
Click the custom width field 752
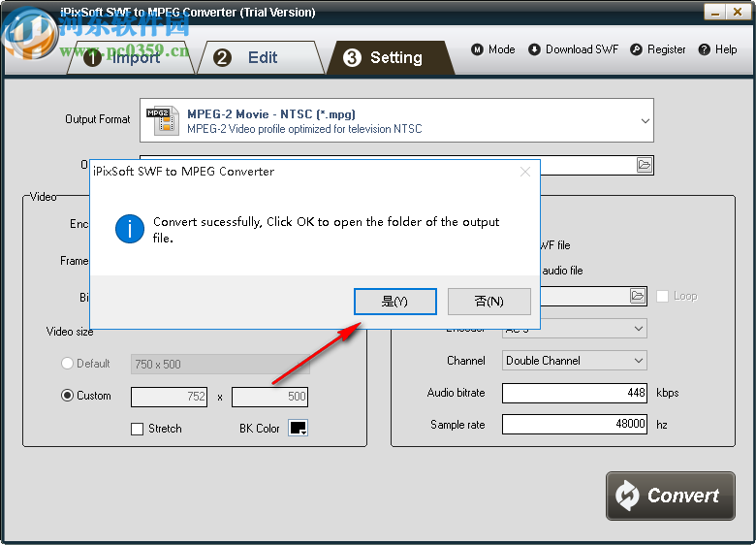click(170, 397)
